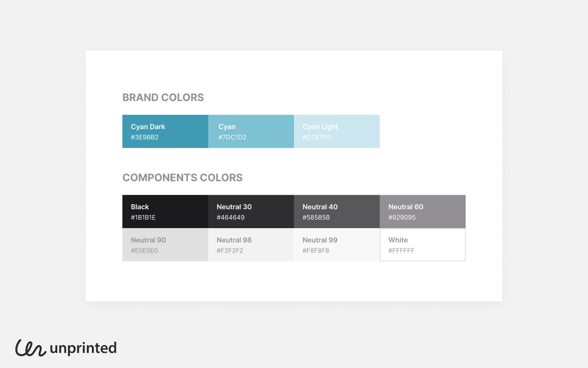Viewport: 588px width, 368px height.
Task: Select the Cyan Dark color swatch
Action: click(165, 131)
